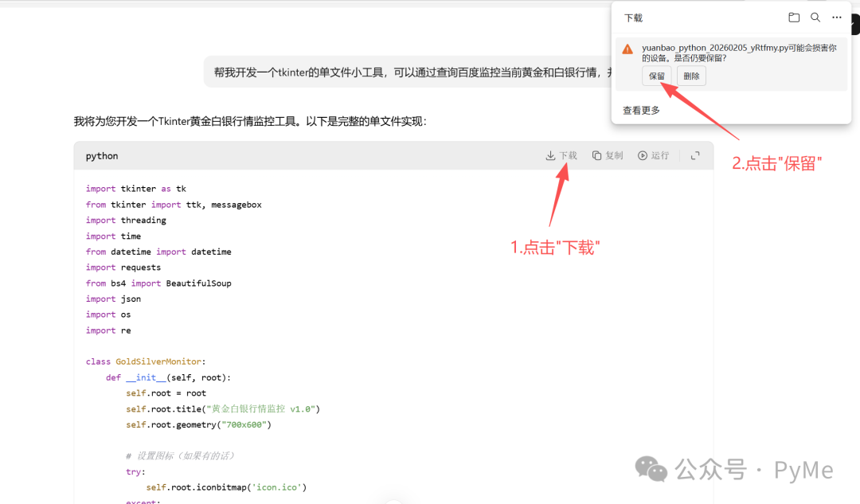This screenshot has width=860, height=504.
Task: Click the line 'from bs4 import BeautifulSoup'
Action: [x=158, y=283]
